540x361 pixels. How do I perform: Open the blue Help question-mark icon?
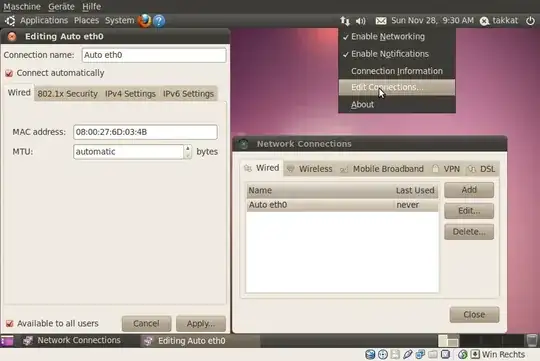pos(159,21)
